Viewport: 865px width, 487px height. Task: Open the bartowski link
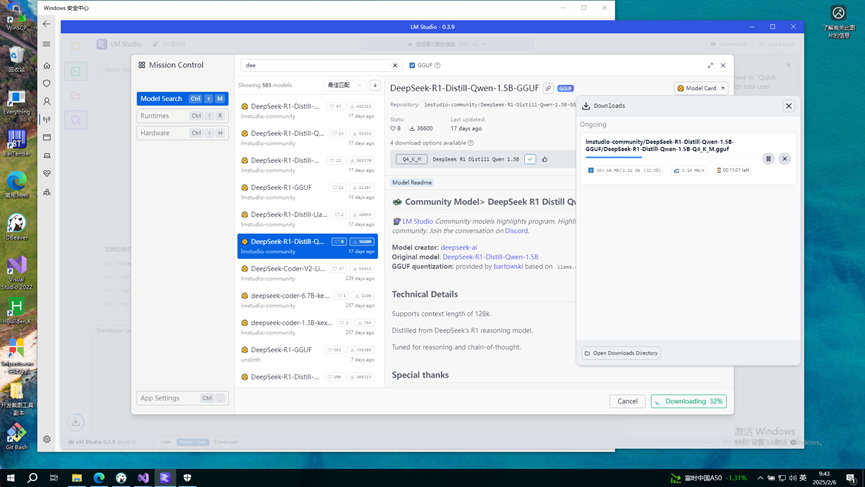pos(508,266)
